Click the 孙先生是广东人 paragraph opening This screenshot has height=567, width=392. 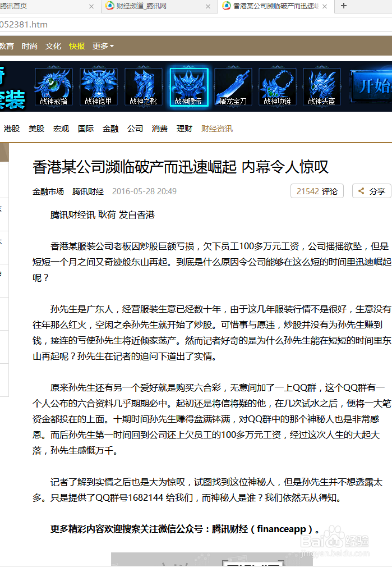[x=82, y=309]
